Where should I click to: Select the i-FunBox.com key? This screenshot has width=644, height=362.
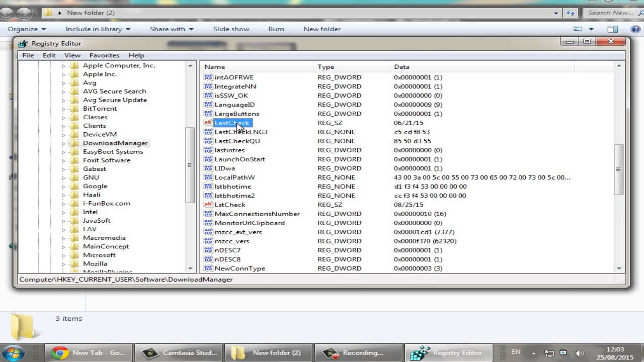pos(106,203)
